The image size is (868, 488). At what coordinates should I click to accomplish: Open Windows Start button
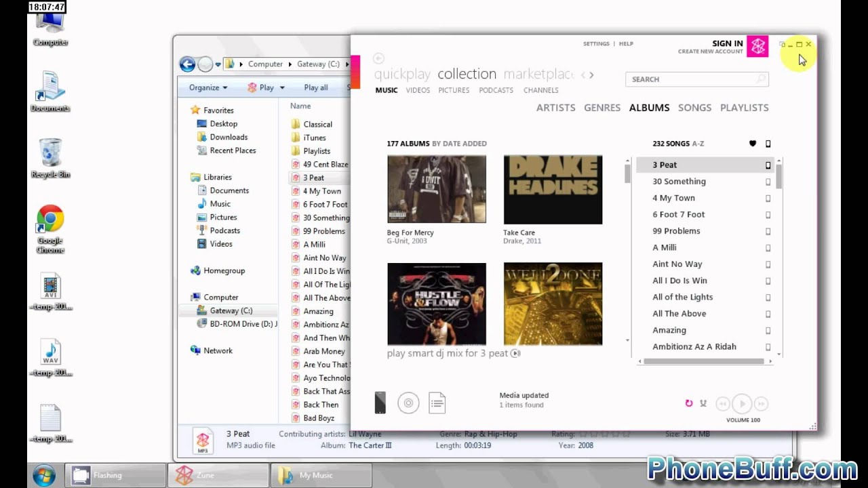tap(44, 475)
